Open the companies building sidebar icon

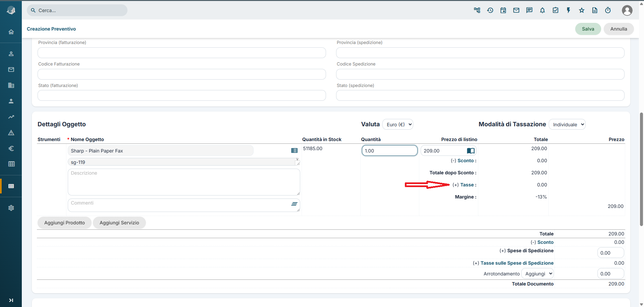tap(11, 85)
